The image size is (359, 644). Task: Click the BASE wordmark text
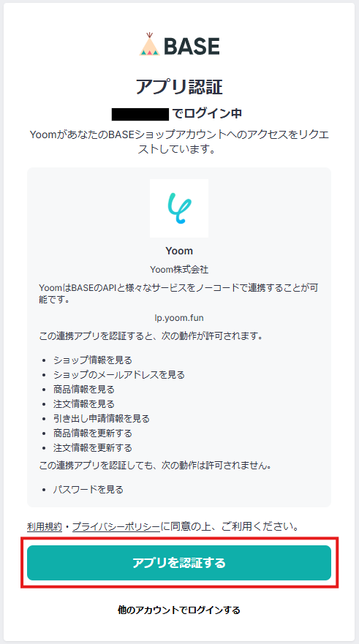click(x=192, y=46)
